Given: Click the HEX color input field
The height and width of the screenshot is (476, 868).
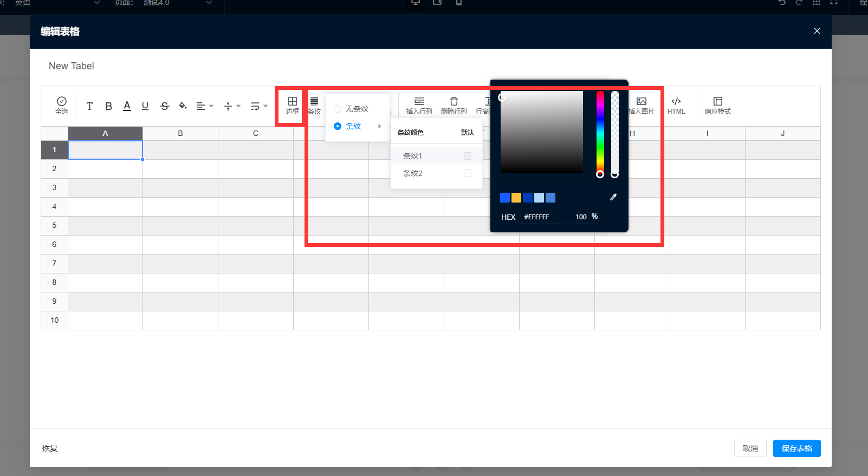Looking at the screenshot, I should click(543, 217).
